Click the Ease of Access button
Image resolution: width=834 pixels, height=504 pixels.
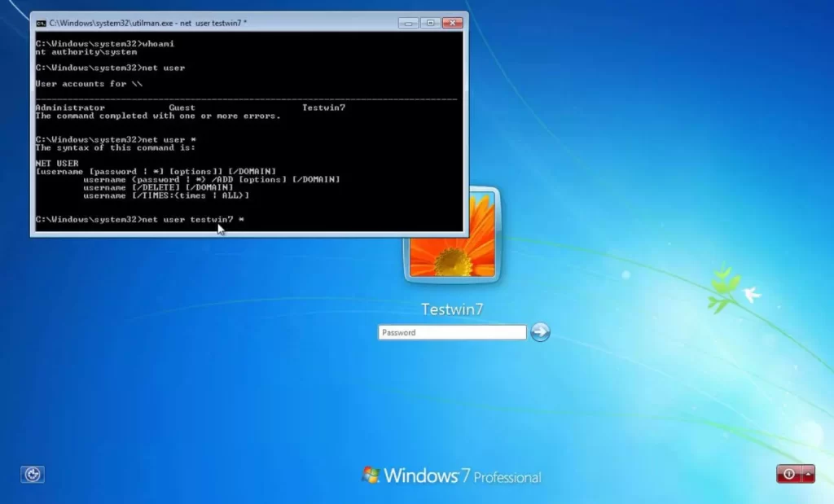click(x=33, y=474)
